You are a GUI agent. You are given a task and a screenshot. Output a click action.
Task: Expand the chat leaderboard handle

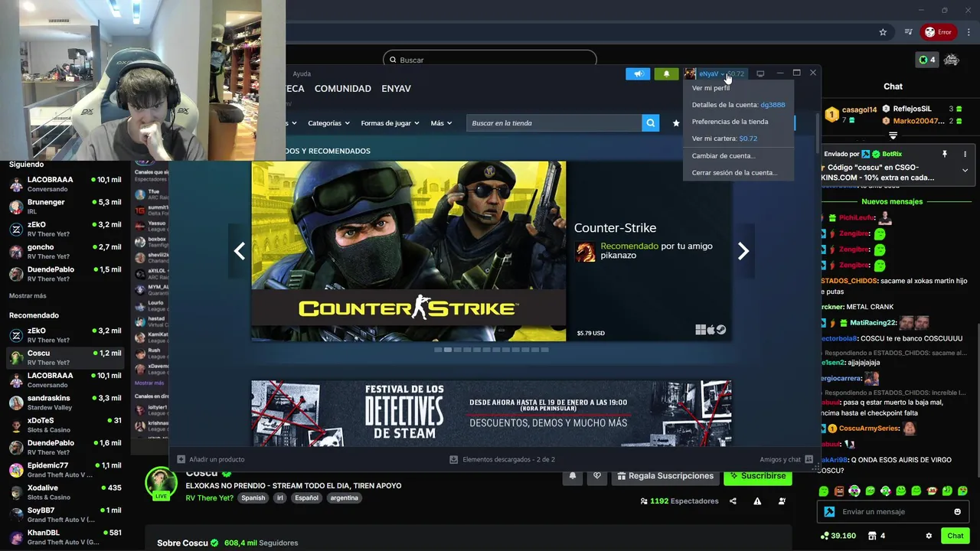tap(893, 135)
